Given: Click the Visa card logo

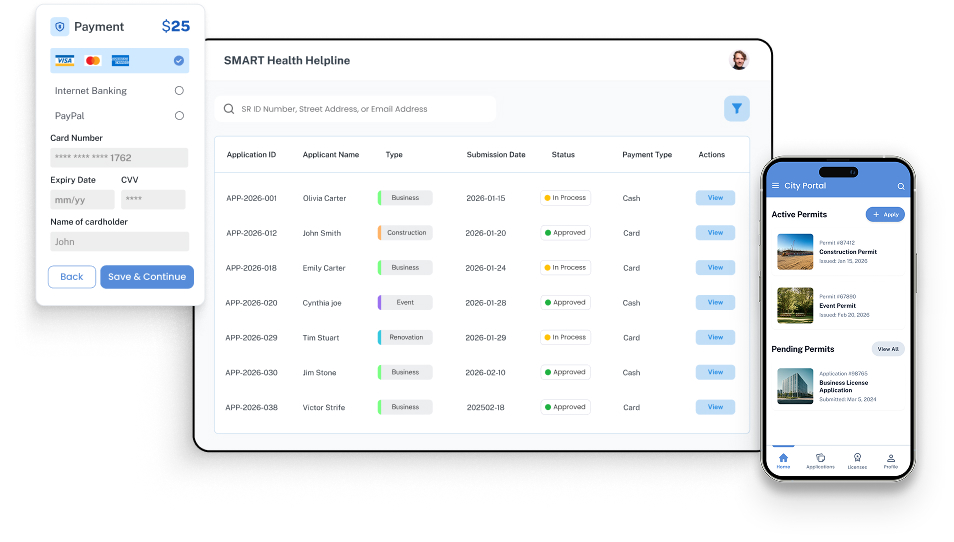Looking at the screenshot, I should pos(65,61).
